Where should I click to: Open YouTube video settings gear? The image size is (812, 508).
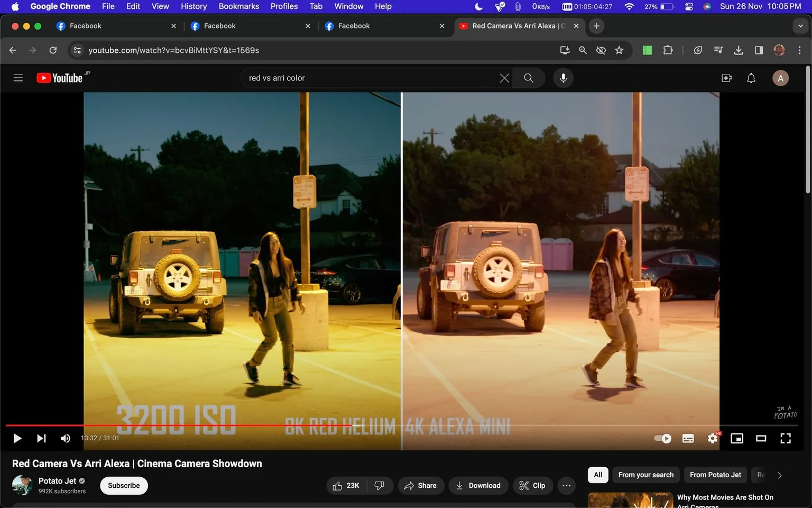coord(712,438)
